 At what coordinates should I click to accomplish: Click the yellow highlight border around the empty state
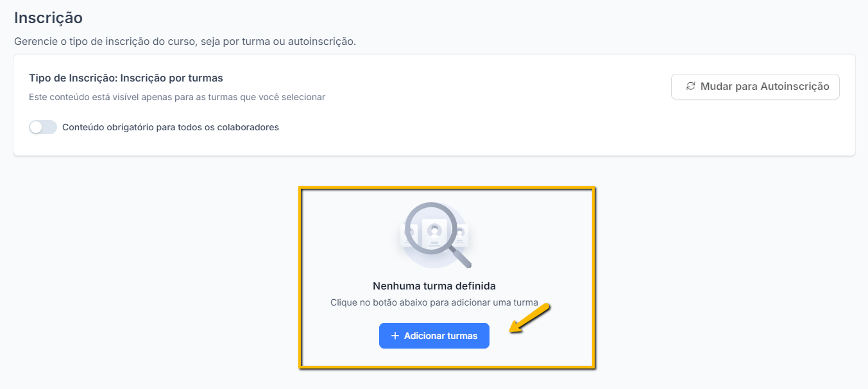[447, 188]
